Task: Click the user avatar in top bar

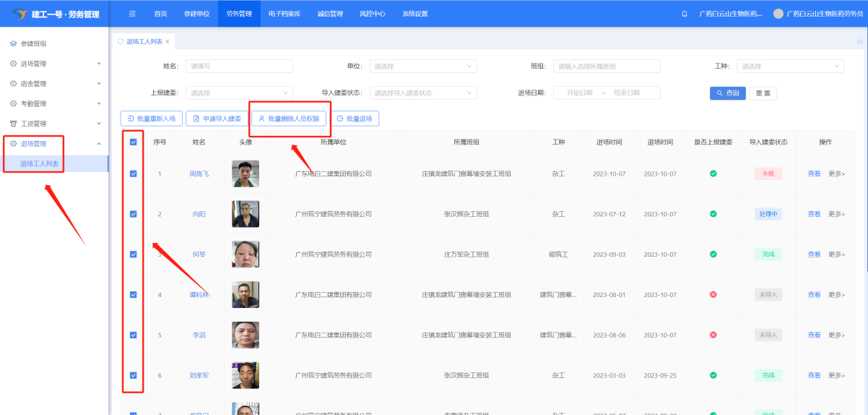Action: pos(778,14)
